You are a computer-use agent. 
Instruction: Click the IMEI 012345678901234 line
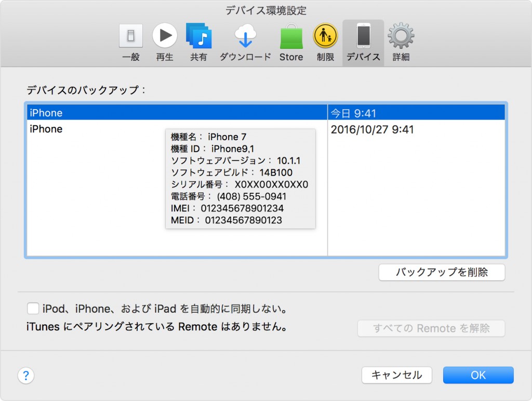(x=228, y=208)
